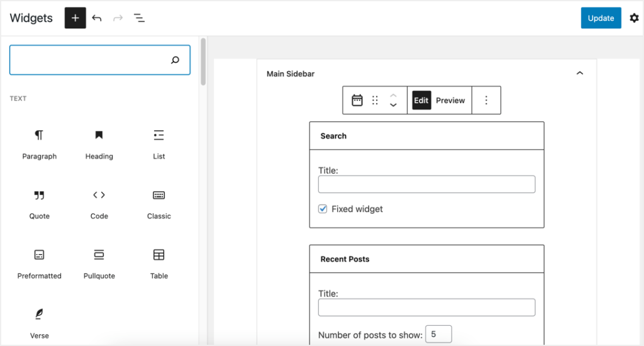Click the black plus block inserter button
This screenshot has height=346, width=644.
click(x=75, y=18)
